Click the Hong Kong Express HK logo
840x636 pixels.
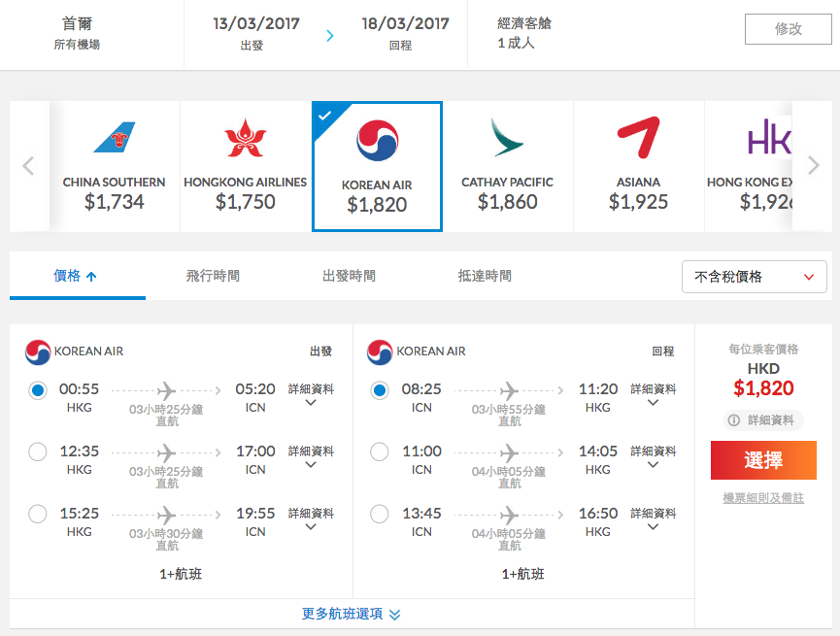[769, 137]
